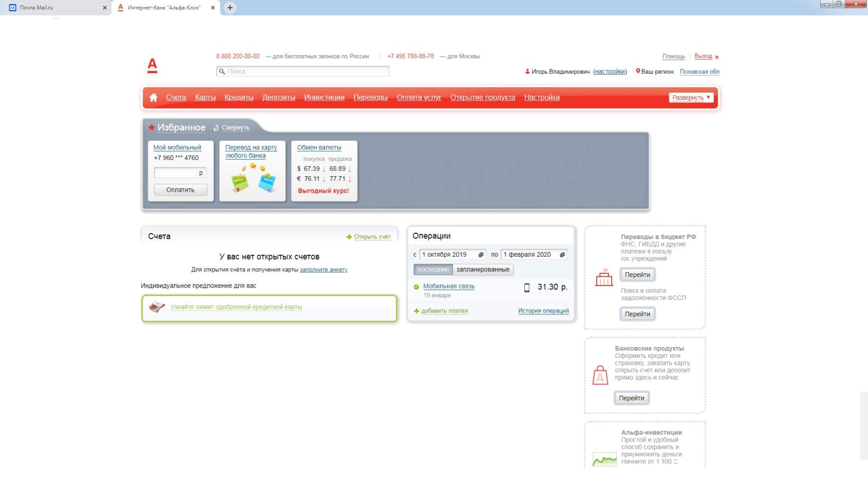Click the green plus icon by добавить платёж

[416, 311]
